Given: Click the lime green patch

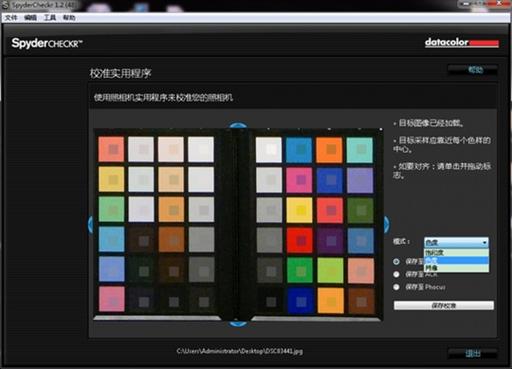Looking at the screenshot, I should point(330,271).
